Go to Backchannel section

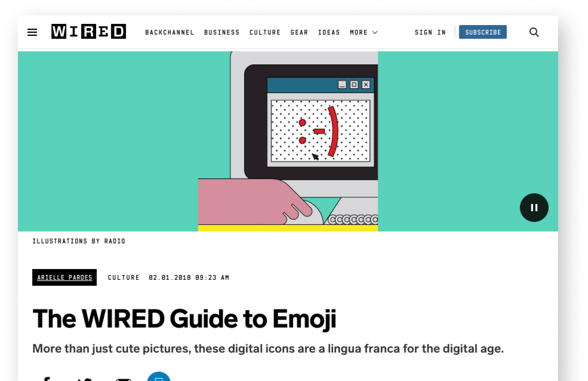[170, 32]
